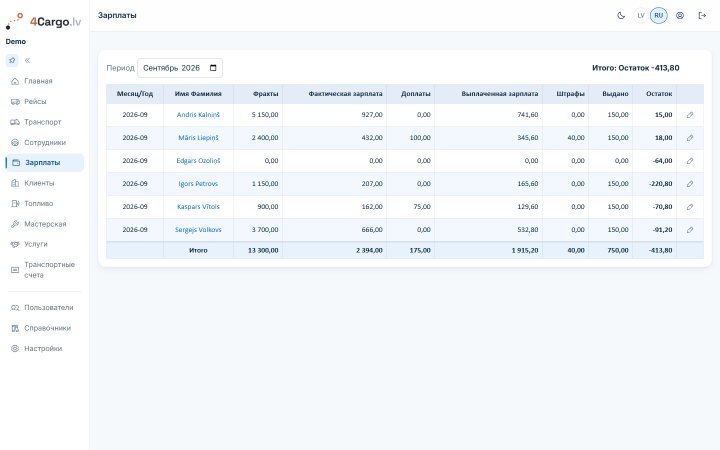Open Мастерская section
The width and height of the screenshot is (720, 450).
[45, 224]
